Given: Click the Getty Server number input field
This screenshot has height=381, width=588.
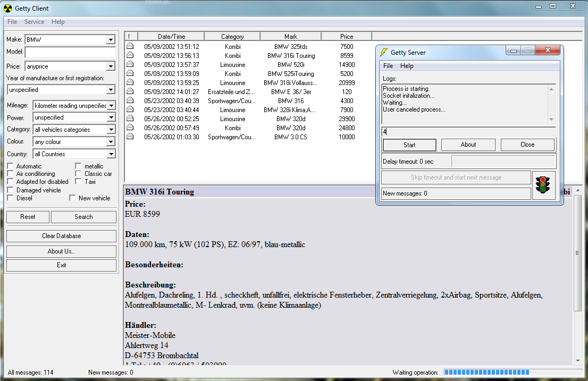Looking at the screenshot, I should point(468,131).
